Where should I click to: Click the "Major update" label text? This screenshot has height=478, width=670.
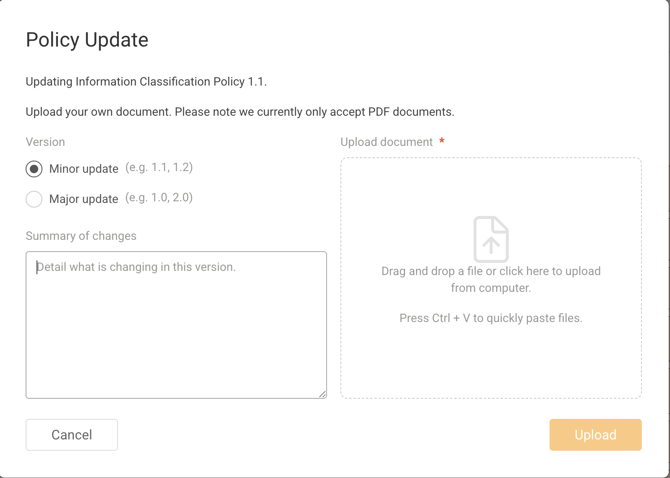(x=84, y=199)
